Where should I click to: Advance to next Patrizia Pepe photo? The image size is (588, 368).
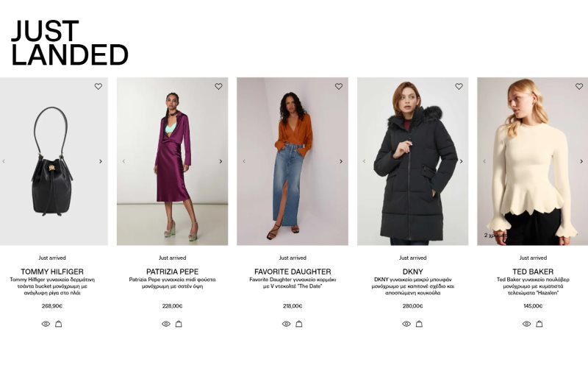[221, 161]
